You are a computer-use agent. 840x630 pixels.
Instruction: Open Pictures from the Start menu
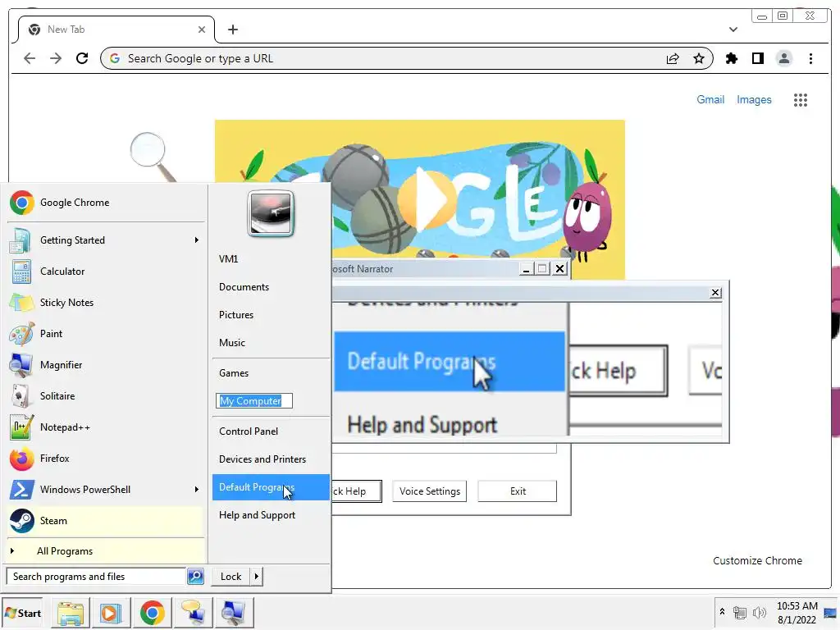pos(271,314)
